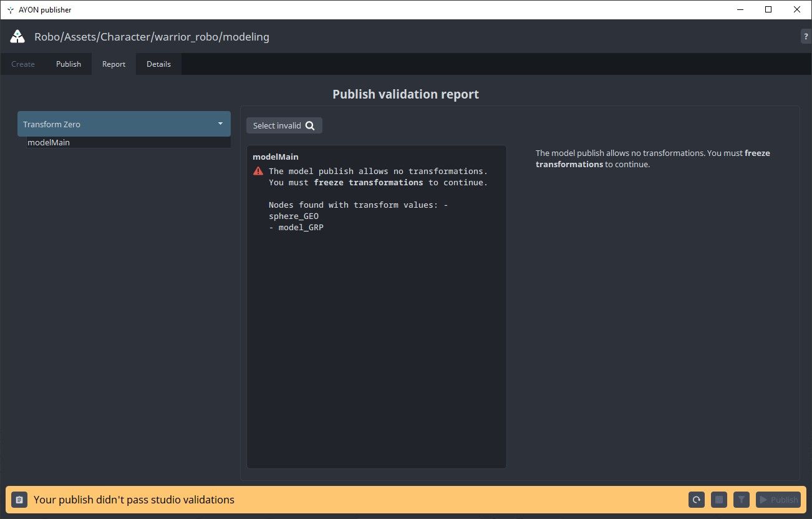The height and width of the screenshot is (519, 812).
Task: Open help via the question mark icon
Action: 805,36
